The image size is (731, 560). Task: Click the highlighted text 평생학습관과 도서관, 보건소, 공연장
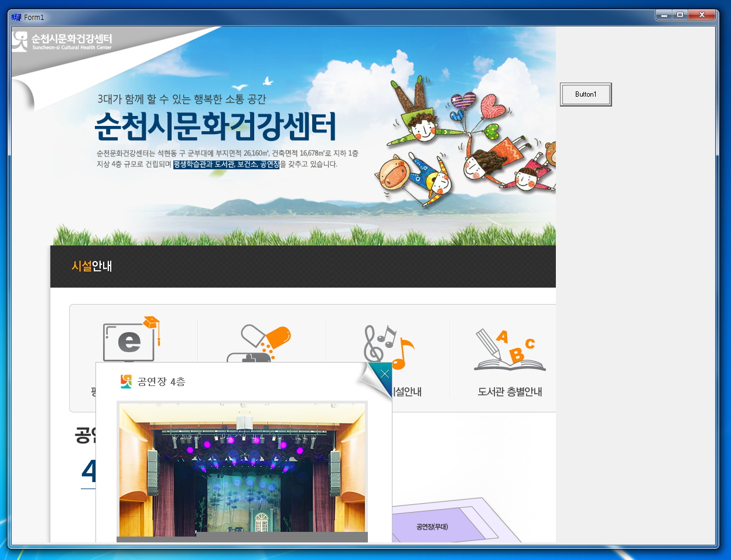(x=226, y=165)
